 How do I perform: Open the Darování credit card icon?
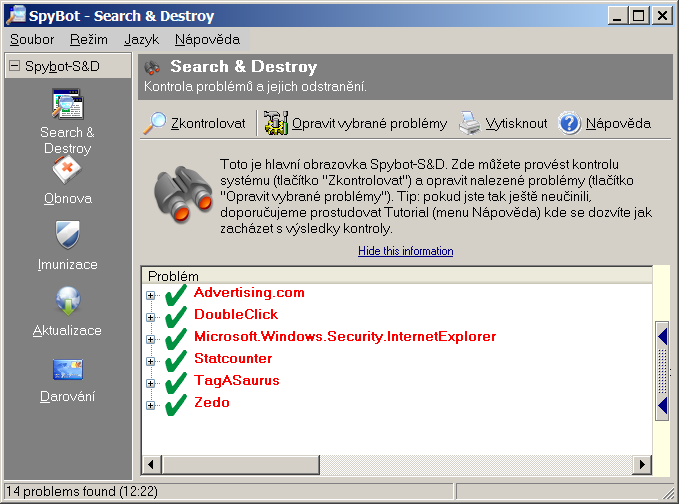click(68, 369)
